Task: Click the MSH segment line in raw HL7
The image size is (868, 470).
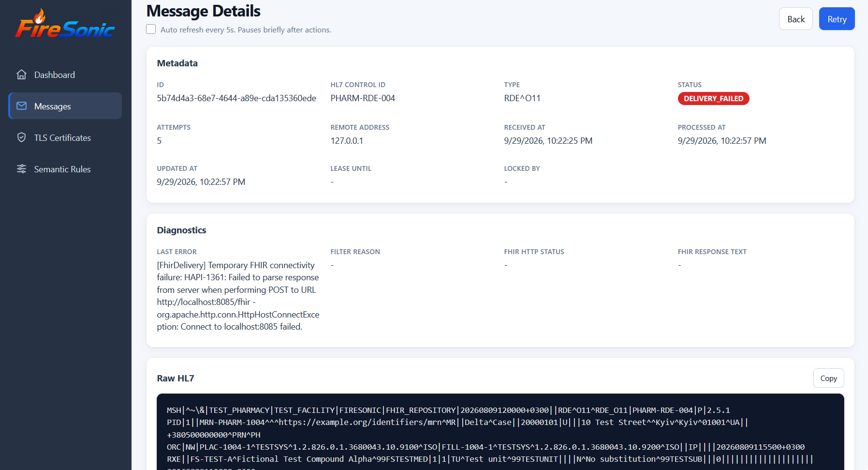Action: 448,410
